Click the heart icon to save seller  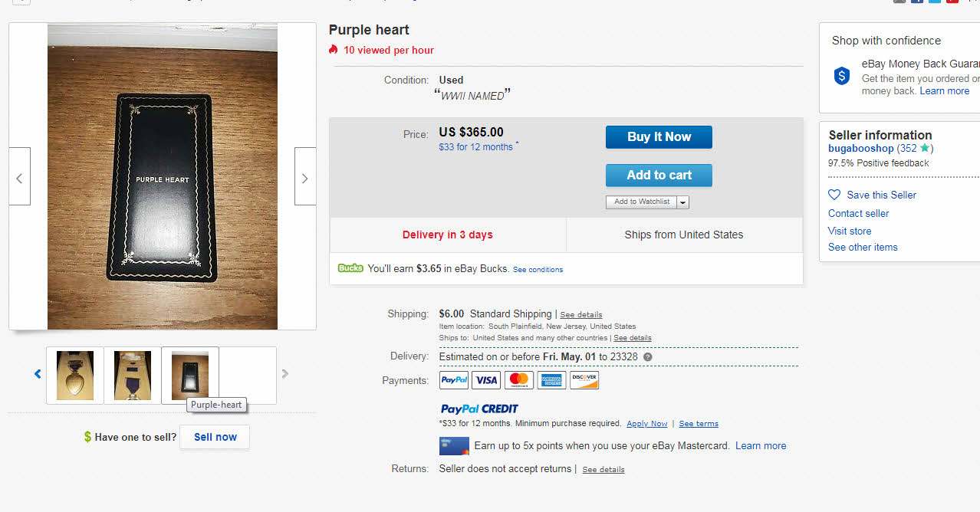[x=834, y=195]
